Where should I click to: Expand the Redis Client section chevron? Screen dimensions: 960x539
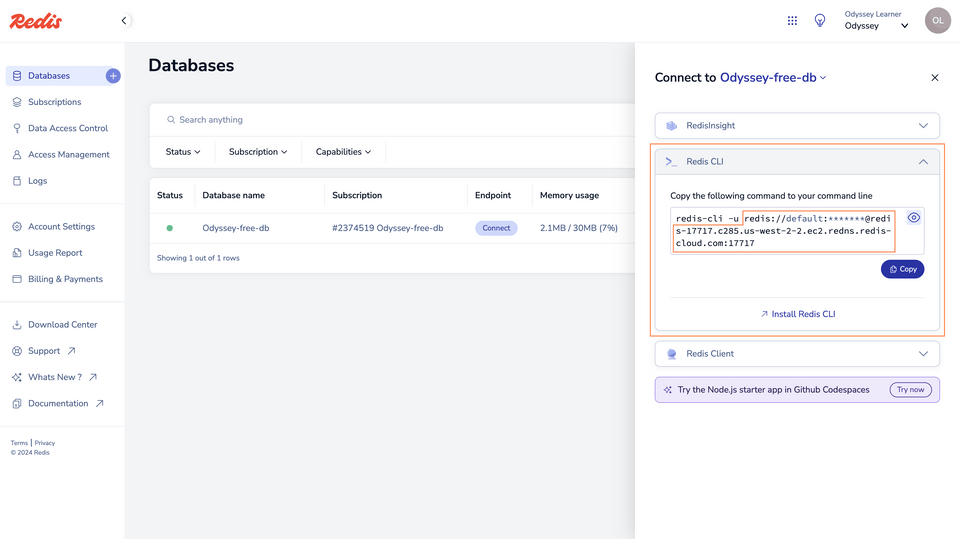pos(923,354)
